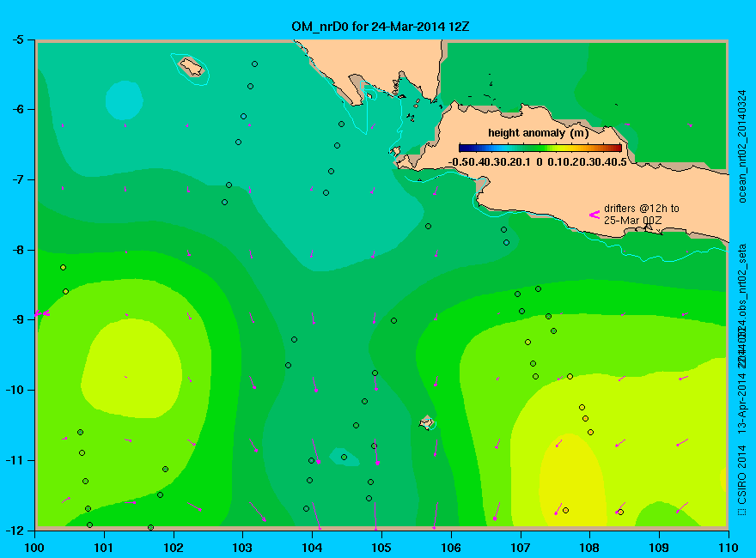756x558 pixels.
Task: Click latitude tick label -12
Action: point(15,530)
